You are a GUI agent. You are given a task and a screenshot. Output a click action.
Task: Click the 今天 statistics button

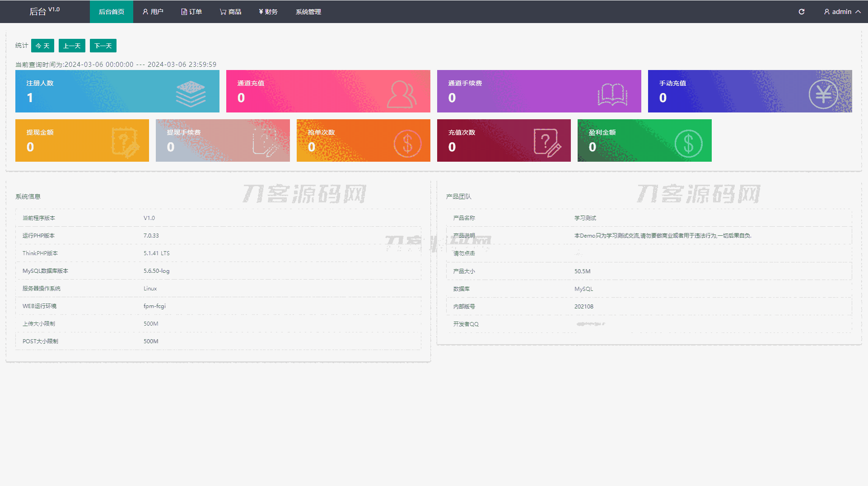(x=42, y=46)
